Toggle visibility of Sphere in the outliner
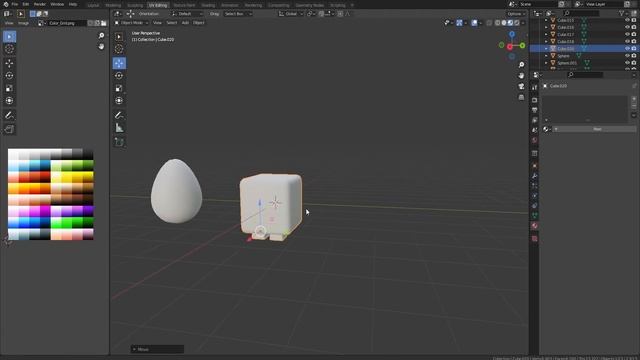This screenshot has height=360, width=640. [x=627, y=56]
